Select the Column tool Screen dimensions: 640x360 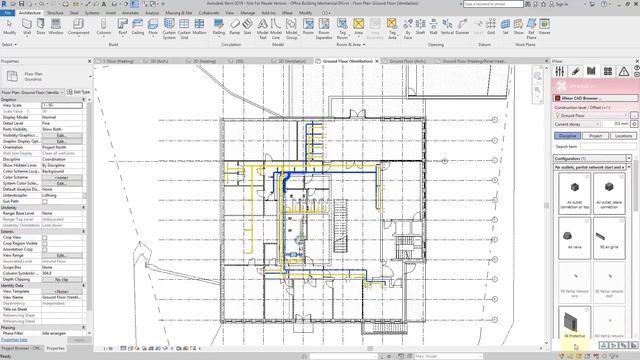pos(104,27)
